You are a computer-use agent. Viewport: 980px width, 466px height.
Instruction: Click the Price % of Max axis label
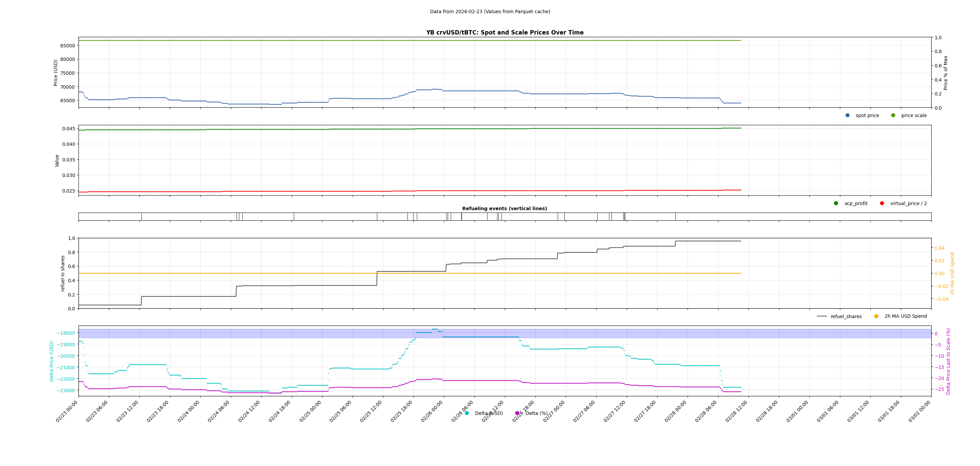(x=945, y=73)
